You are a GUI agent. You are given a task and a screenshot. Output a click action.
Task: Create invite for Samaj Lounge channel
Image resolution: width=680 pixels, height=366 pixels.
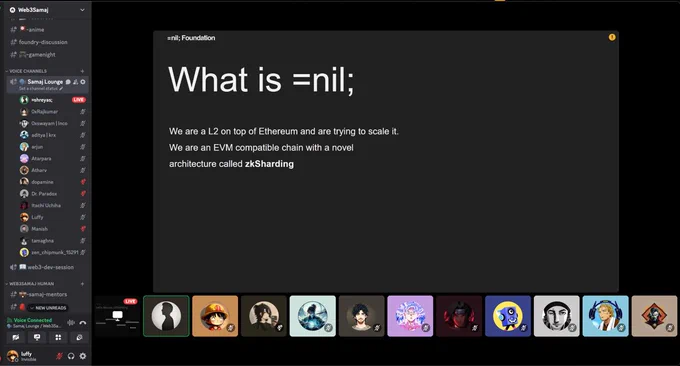point(75,82)
